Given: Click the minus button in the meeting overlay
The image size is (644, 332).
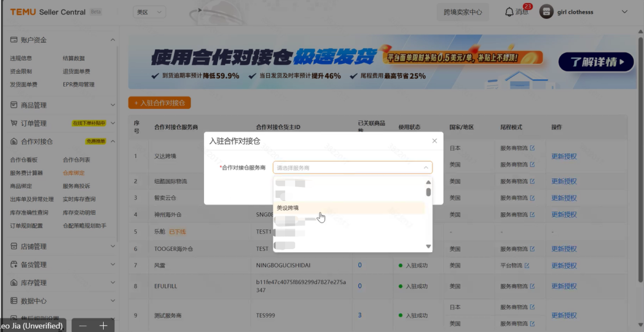Looking at the screenshot, I should pos(82,326).
